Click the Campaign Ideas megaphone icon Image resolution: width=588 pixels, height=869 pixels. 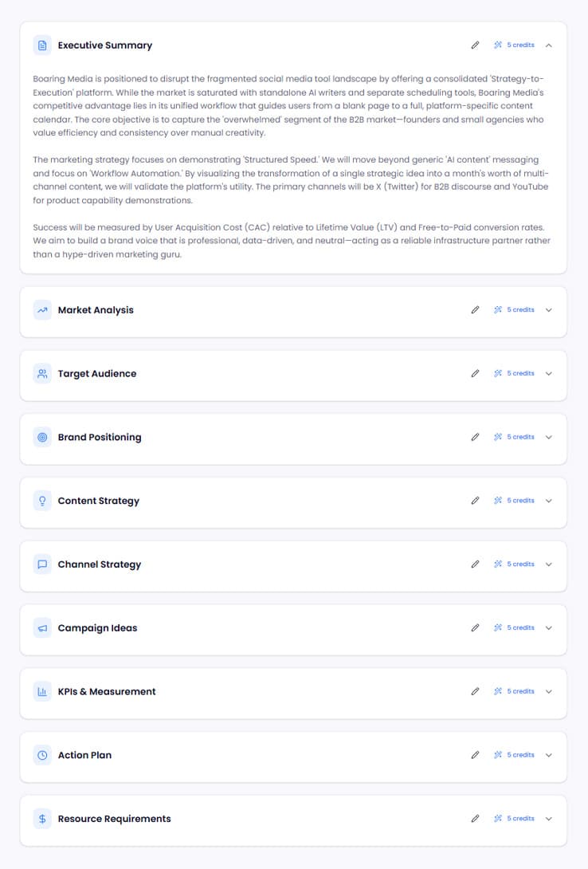[x=41, y=627]
